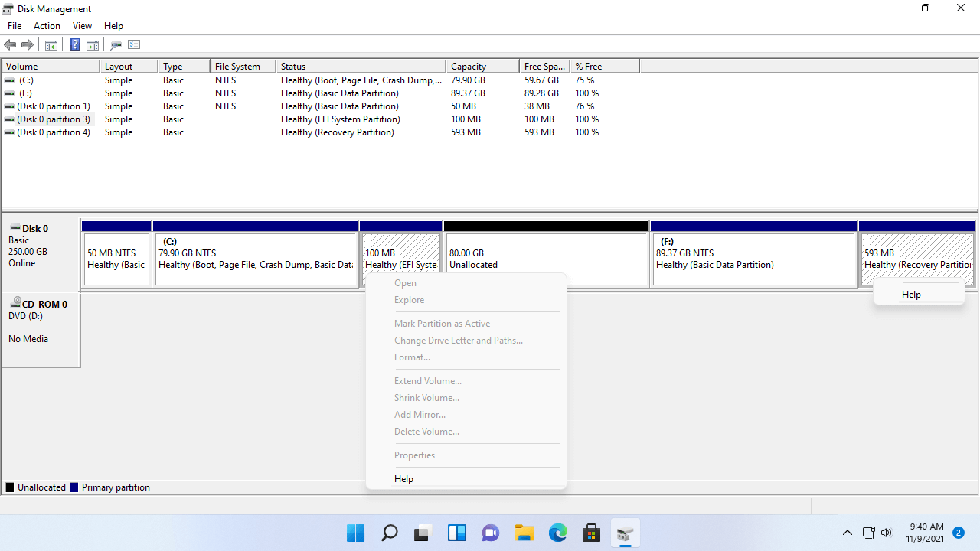Click the checklist settings toolbar icon

click(135, 45)
